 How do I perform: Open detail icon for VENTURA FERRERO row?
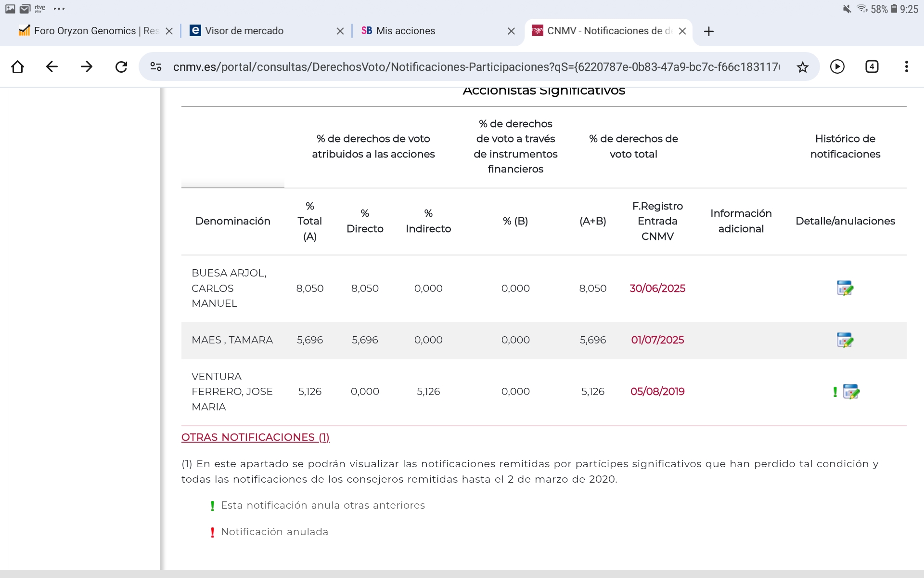pyautogui.click(x=851, y=392)
